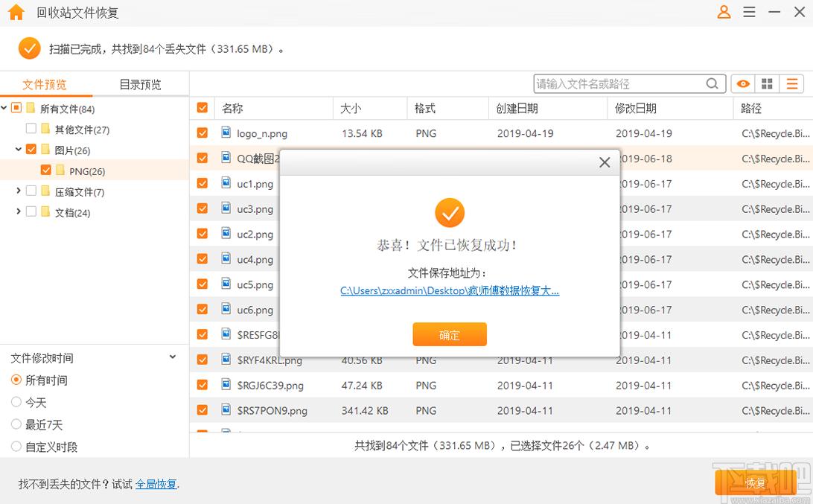This screenshot has width=813, height=504.
Task: Click the 压缩文件 folder icon
Action: coord(45,191)
